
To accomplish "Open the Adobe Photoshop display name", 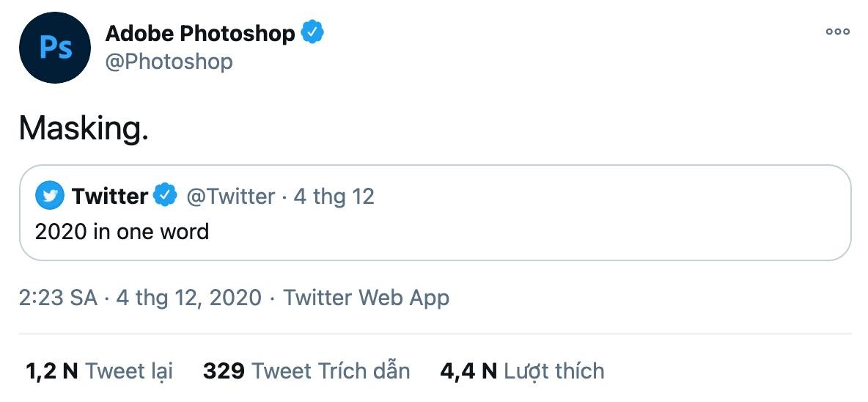I will click(x=200, y=33).
